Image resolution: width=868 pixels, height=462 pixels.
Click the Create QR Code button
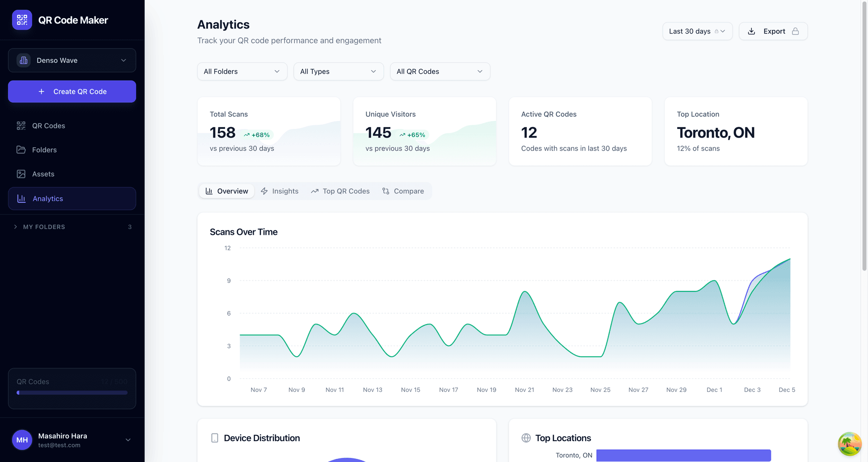pyautogui.click(x=72, y=91)
